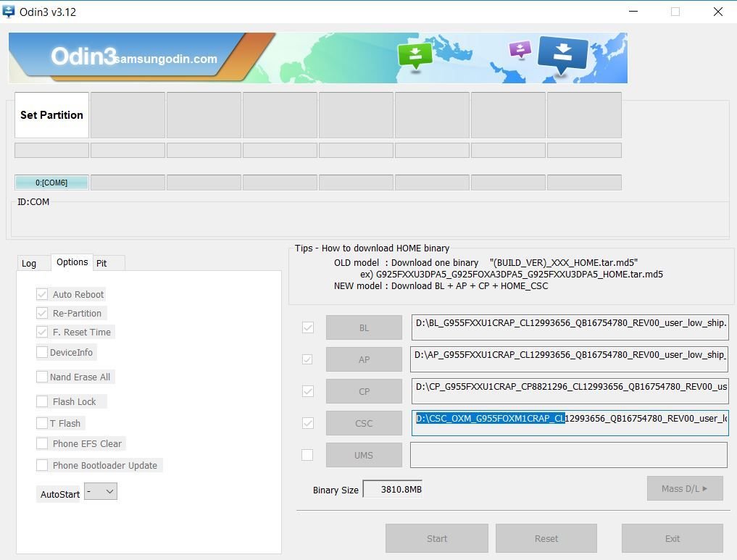Viewport: 737px width, 560px height.
Task: Switch to the Pit tab
Action: (x=101, y=264)
